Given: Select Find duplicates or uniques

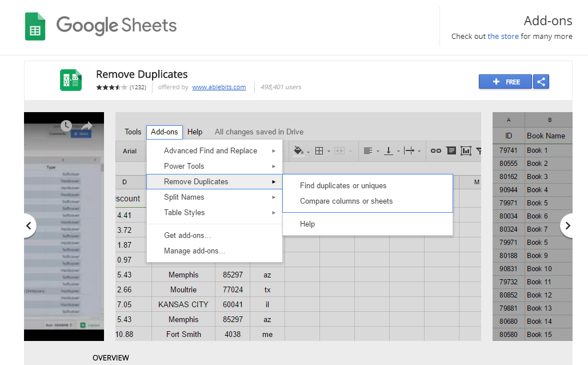Looking at the screenshot, I should [343, 185].
